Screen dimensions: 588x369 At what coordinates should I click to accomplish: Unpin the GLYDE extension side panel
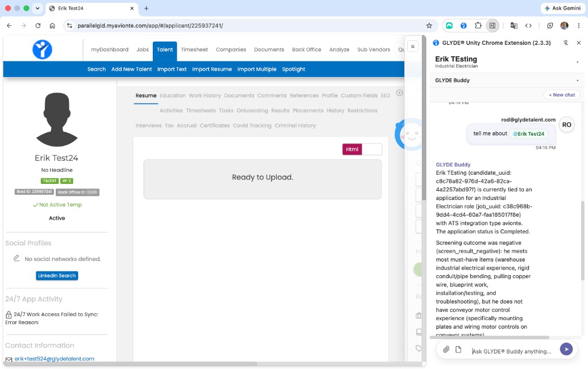(x=566, y=43)
